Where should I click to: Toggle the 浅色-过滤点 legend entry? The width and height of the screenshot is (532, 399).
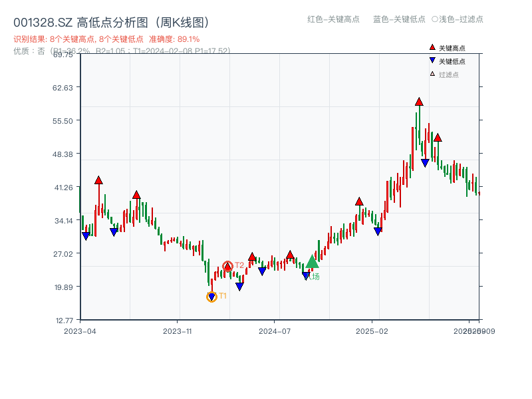coord(457,20)
